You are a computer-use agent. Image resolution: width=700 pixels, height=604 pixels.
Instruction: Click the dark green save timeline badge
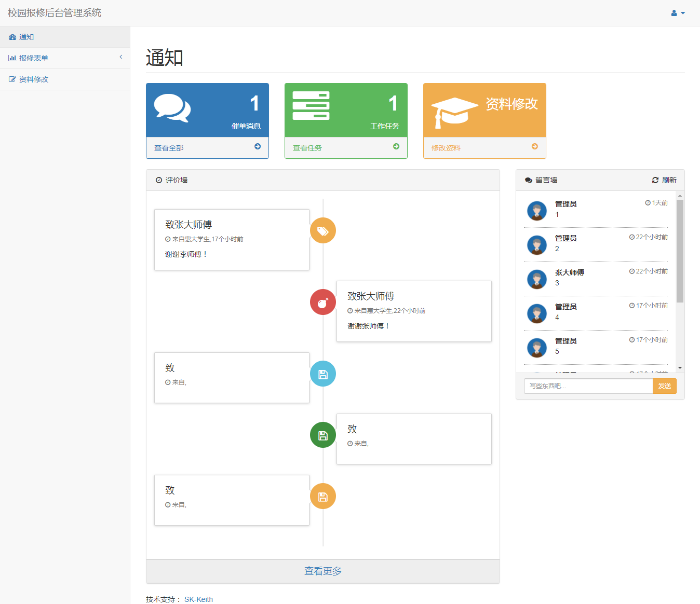coord(323,435)
